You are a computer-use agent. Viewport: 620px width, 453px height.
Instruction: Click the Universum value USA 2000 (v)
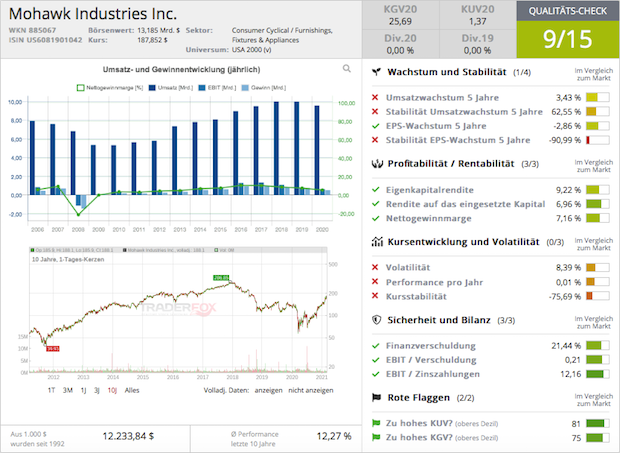[252, 50]
